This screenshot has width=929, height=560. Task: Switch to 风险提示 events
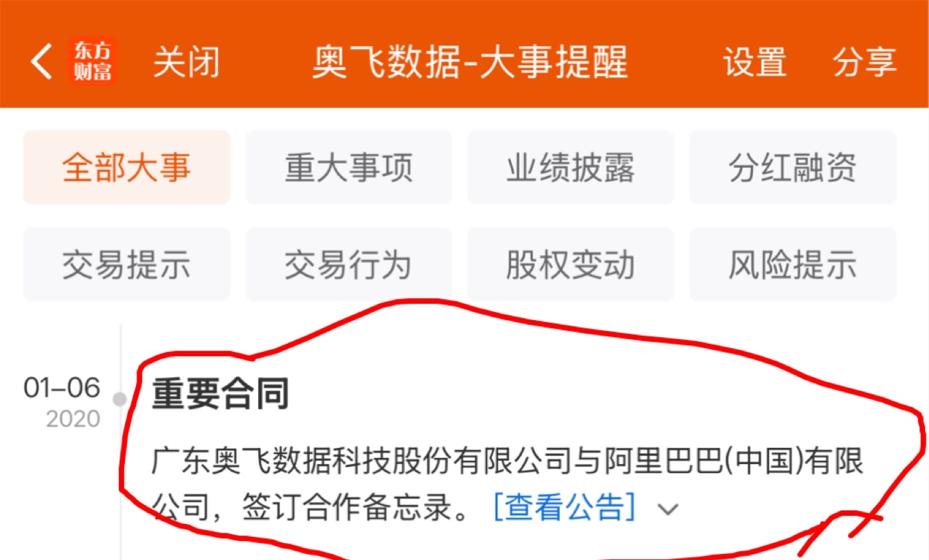coord(793,264)
